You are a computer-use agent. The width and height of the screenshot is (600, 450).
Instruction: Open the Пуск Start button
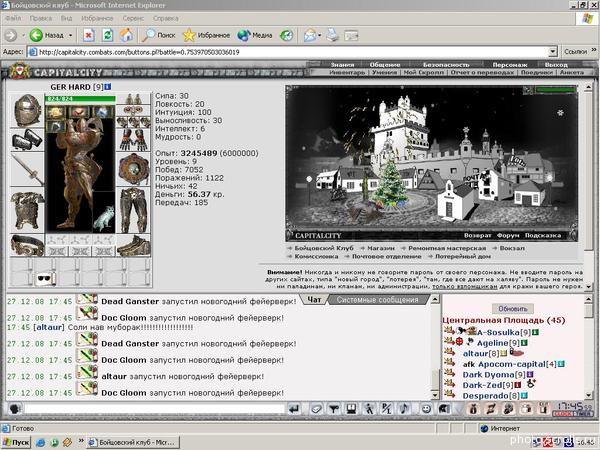click(x=16, y=442)
